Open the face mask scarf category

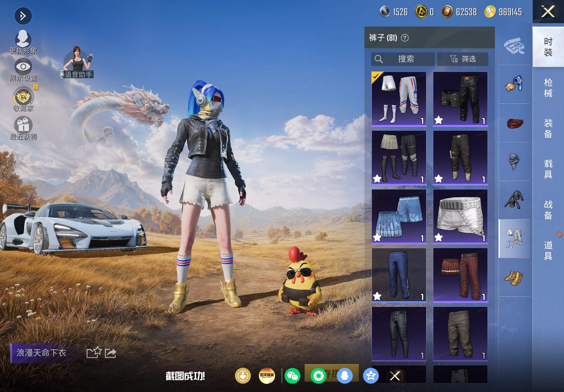(514, 161)
